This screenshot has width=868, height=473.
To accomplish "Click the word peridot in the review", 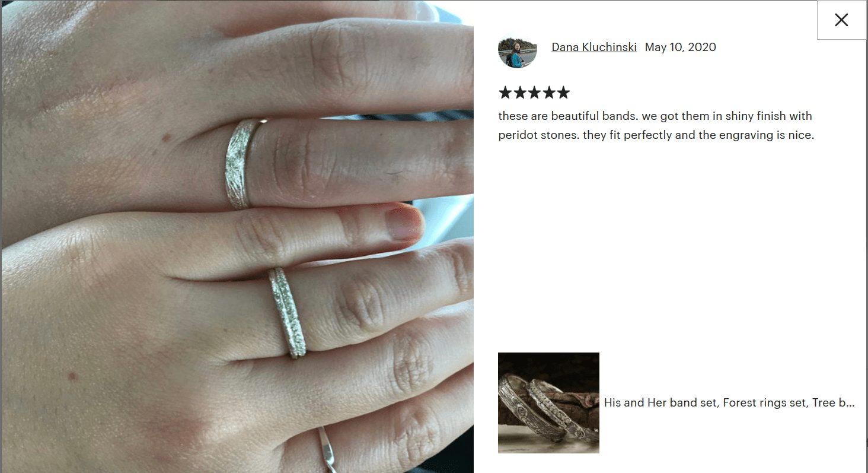I will (518, 135).
